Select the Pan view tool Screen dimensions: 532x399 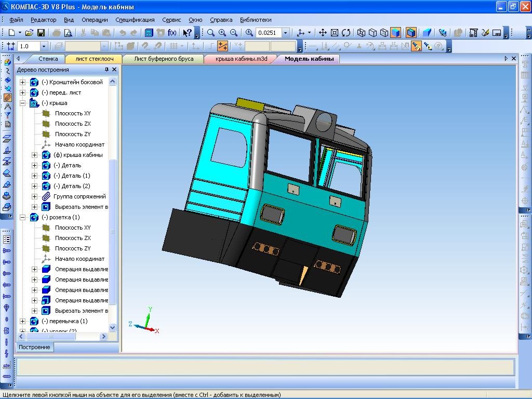323,33
